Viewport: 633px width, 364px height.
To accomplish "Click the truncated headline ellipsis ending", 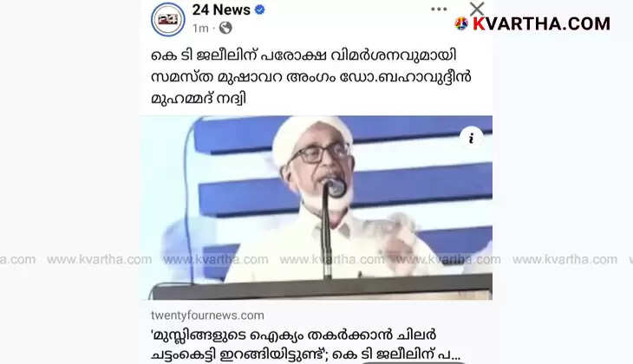I will [x=455, y=355].
